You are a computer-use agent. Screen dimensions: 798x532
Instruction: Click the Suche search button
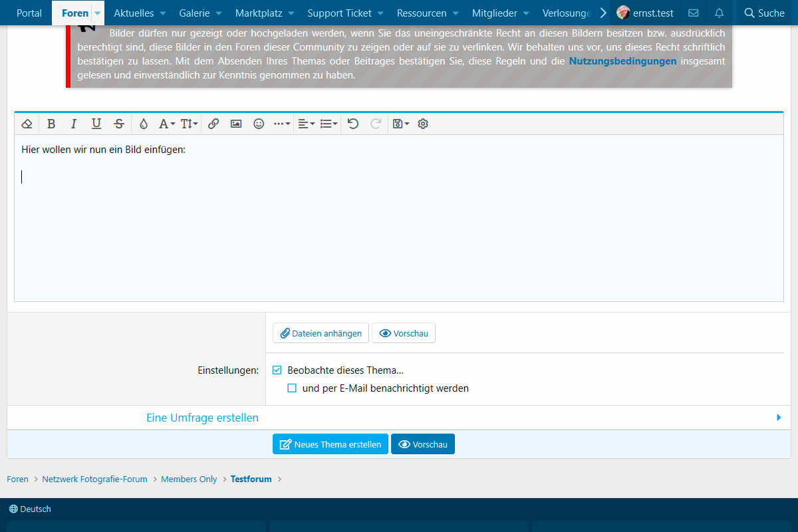(764, 13)
